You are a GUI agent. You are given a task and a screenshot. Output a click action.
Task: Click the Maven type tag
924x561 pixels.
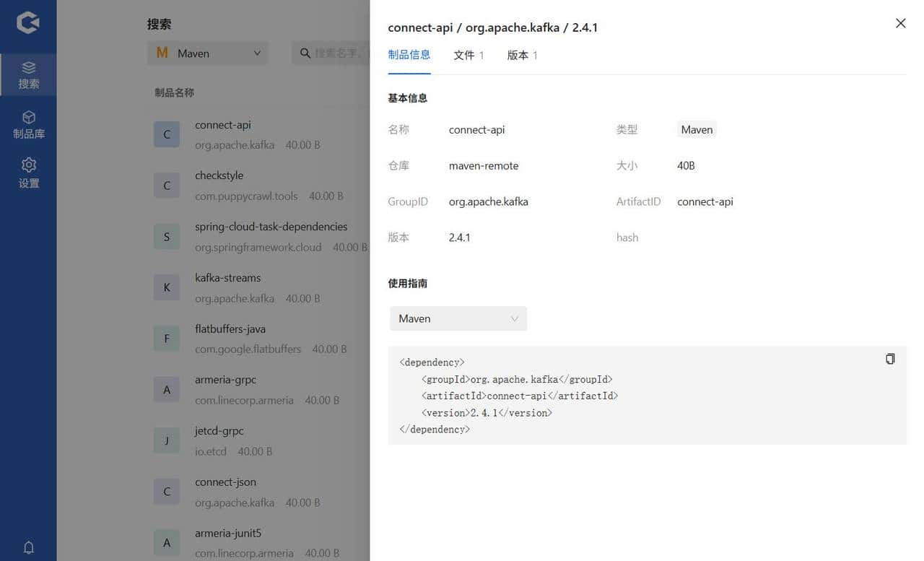pos(697,130)
